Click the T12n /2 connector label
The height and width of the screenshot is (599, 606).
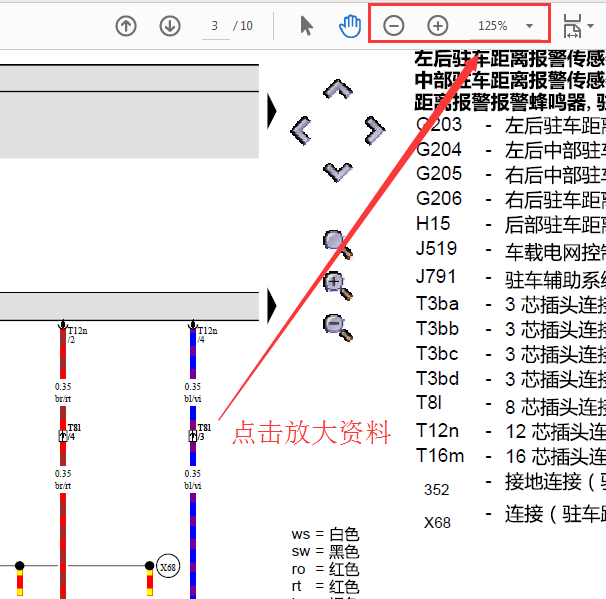click(x=77, y=335)
